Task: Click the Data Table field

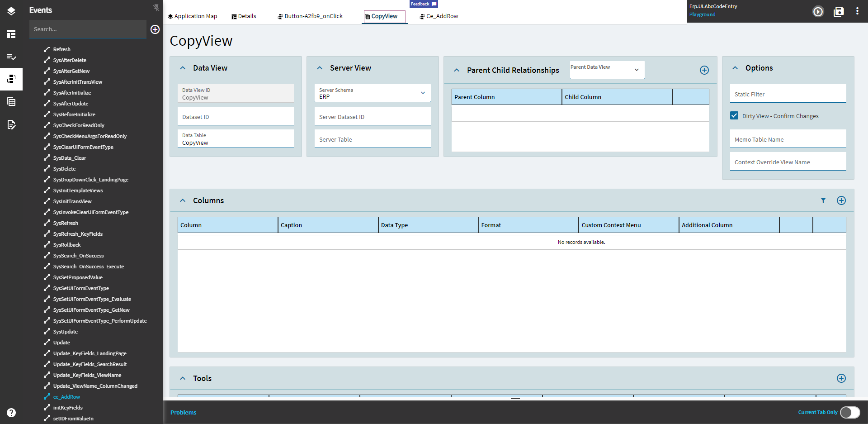Action: [236, 139]
